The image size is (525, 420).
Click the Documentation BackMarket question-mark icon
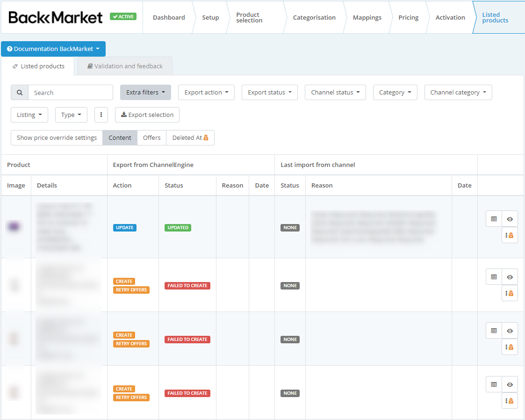pyautogui.click(x=10, y=49)
